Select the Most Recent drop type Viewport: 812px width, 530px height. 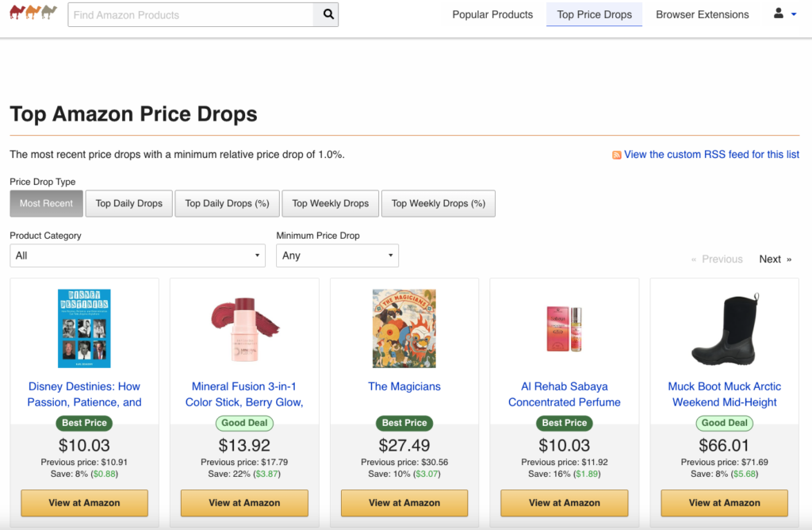tap(46, 203)
